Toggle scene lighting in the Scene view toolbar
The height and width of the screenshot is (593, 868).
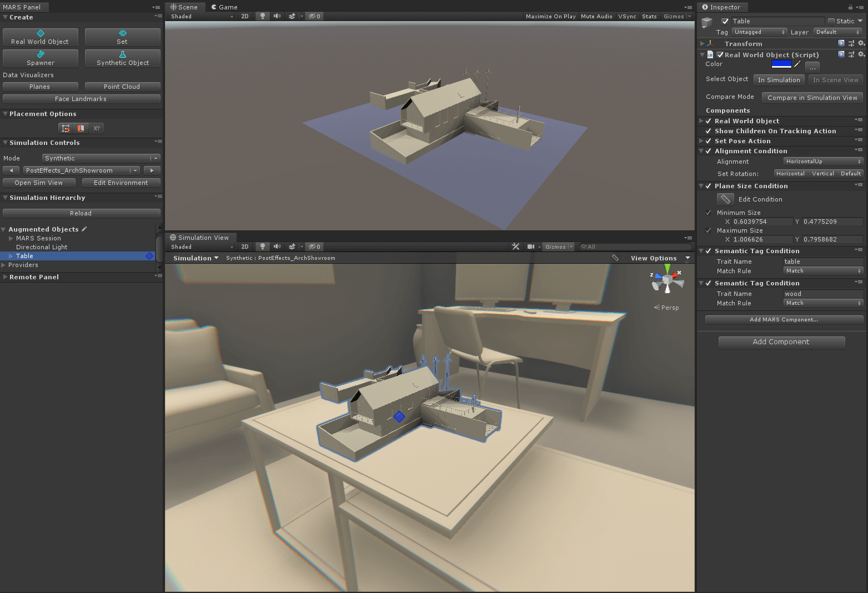click(x=262, y=16)
